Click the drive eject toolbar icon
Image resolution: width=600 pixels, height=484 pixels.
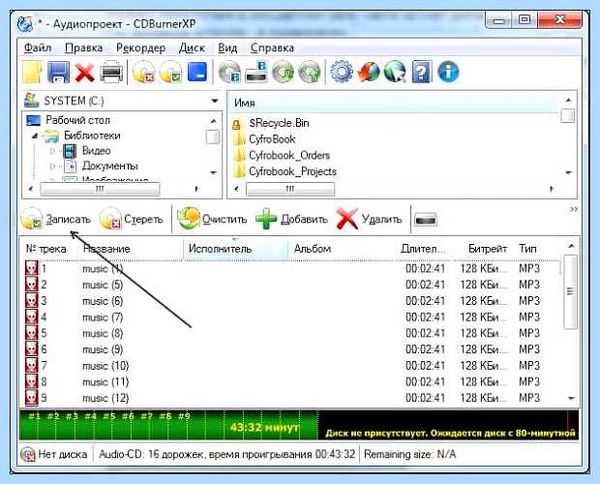256,72
